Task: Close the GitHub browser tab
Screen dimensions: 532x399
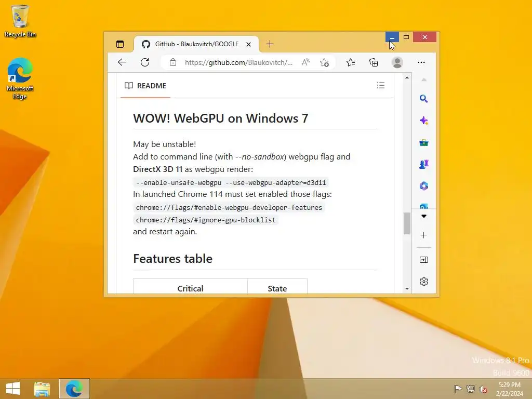Action: pos(249,45)
